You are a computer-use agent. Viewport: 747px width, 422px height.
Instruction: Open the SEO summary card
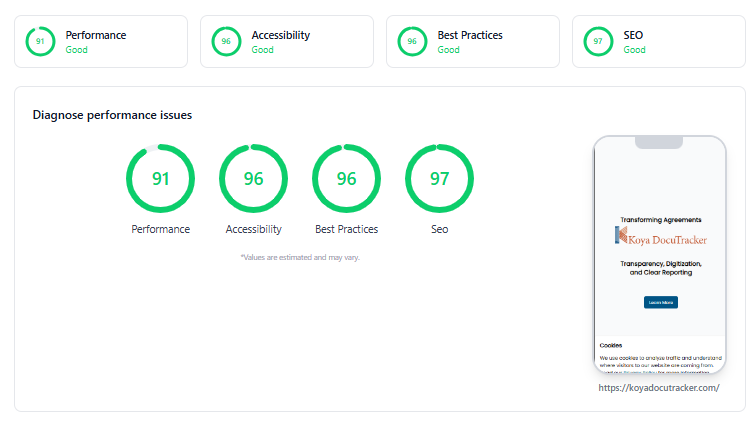pyautogui.click(x=659, y=41)
